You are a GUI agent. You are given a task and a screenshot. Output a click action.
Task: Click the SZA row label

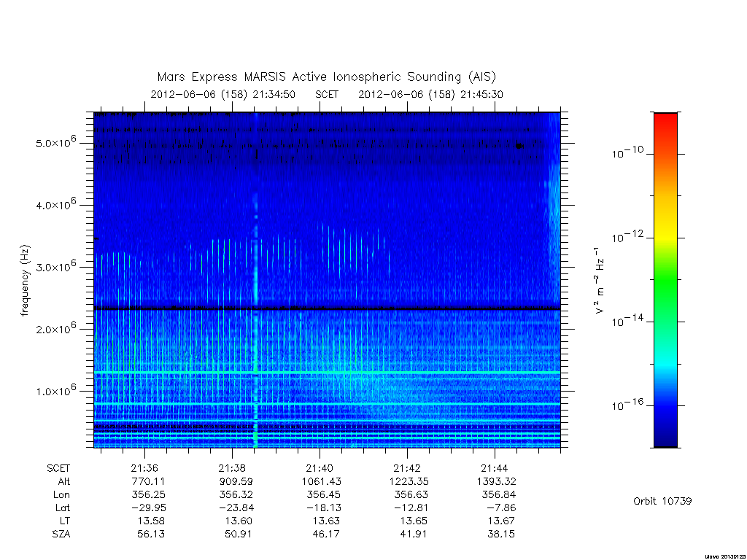pyautogui.click(x=61, y=534)
